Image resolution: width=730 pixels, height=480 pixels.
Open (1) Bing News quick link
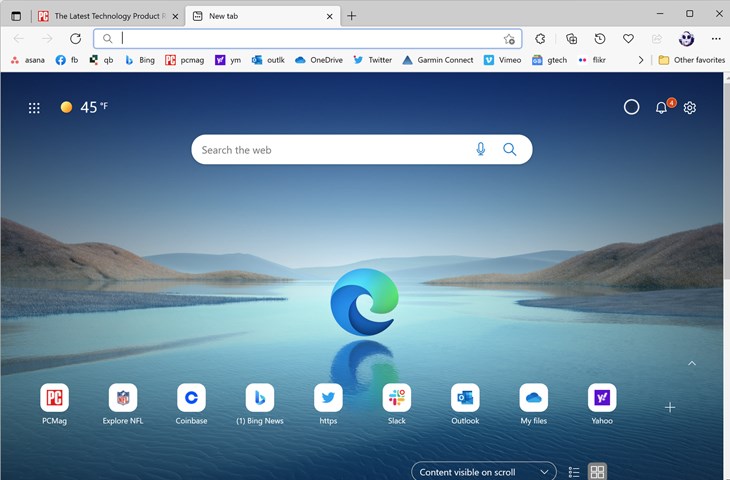[260, 404]
